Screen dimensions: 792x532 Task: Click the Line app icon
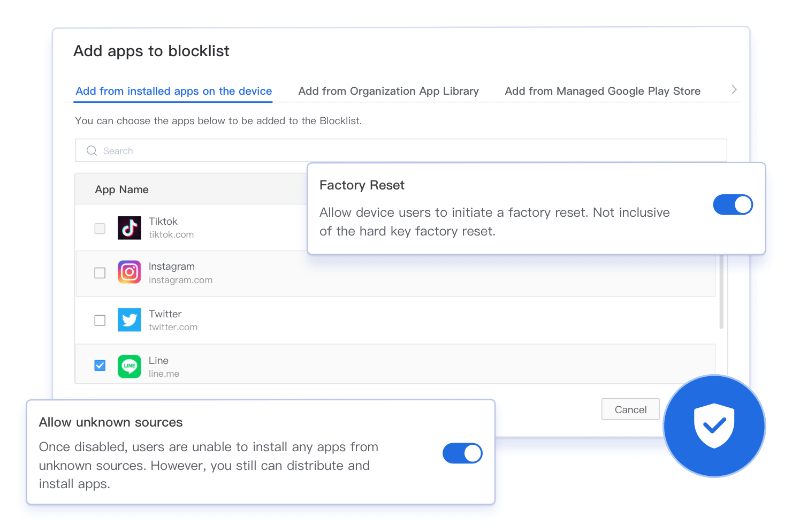(x=129, y=366)
